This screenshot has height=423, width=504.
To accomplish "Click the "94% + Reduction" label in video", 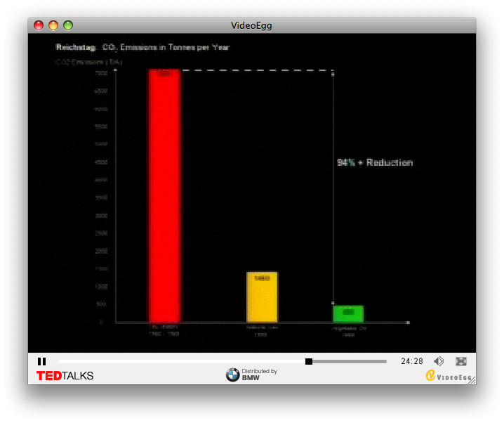I will 375,162.
